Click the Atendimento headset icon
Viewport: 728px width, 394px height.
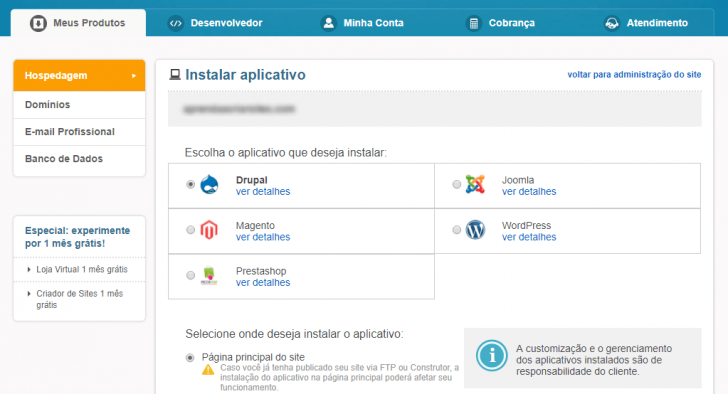point(611,23)
